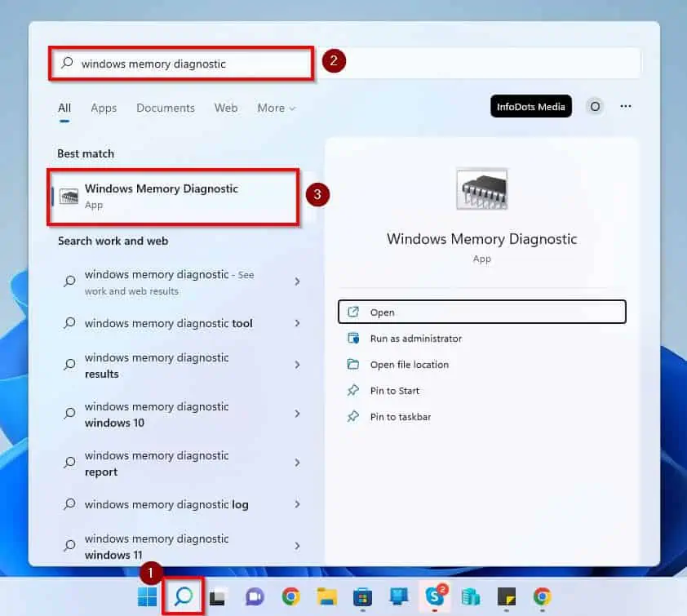Select suggestion 'windows memory diagnostic log'
The image size is (687, 616).
click(181, 504)
